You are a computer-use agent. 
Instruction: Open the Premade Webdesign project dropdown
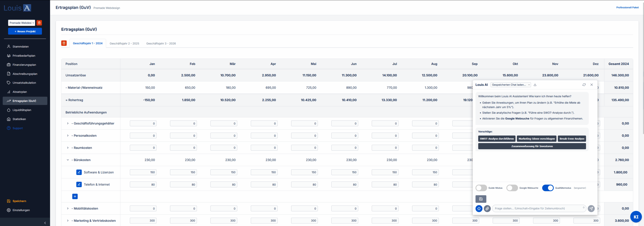[x=22, y=23]
